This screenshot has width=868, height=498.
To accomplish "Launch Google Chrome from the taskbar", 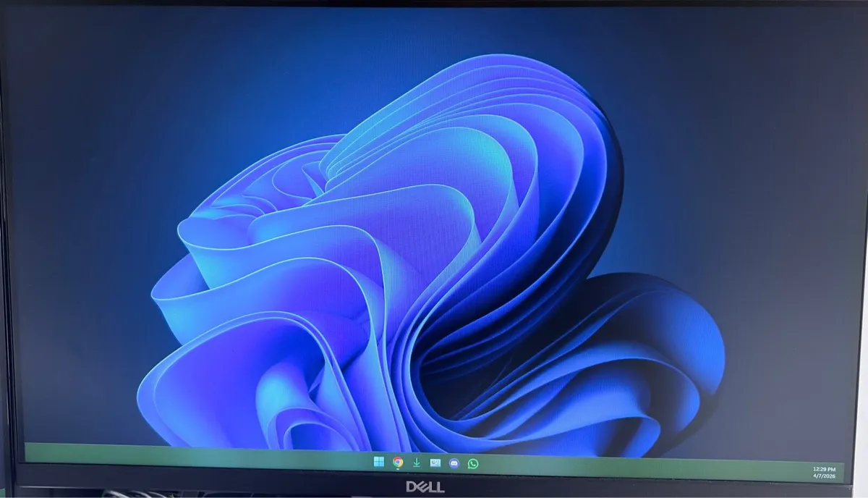I will [x=397, y=461].
